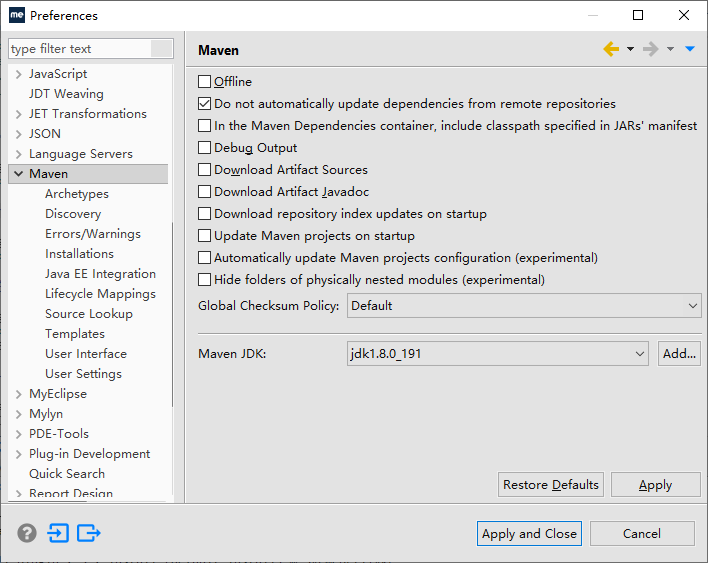Image resolution: width=708 pixels, height=563 pixels.
Task: Open Installations preference page
Action: [79, 254]
